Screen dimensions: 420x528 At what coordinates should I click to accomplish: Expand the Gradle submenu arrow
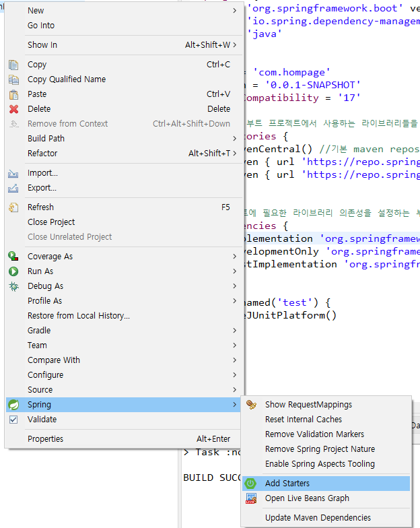coord(234,331)
